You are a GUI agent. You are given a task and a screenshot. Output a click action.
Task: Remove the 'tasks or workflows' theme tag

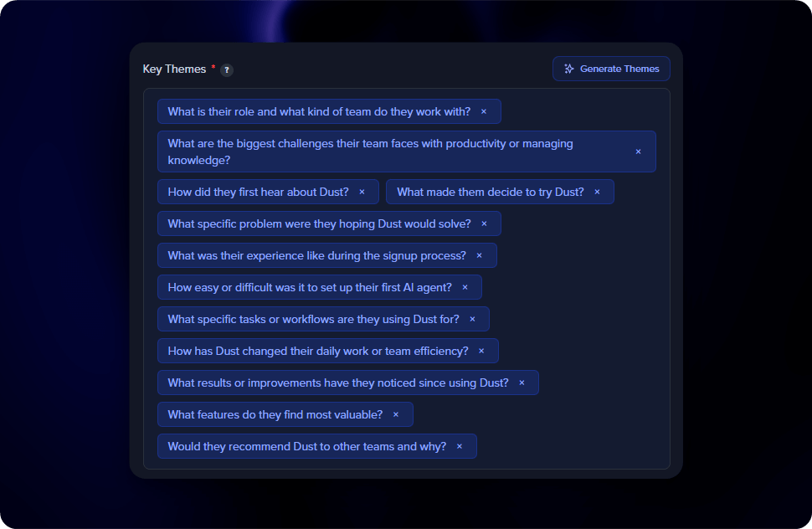click(472, 319)
